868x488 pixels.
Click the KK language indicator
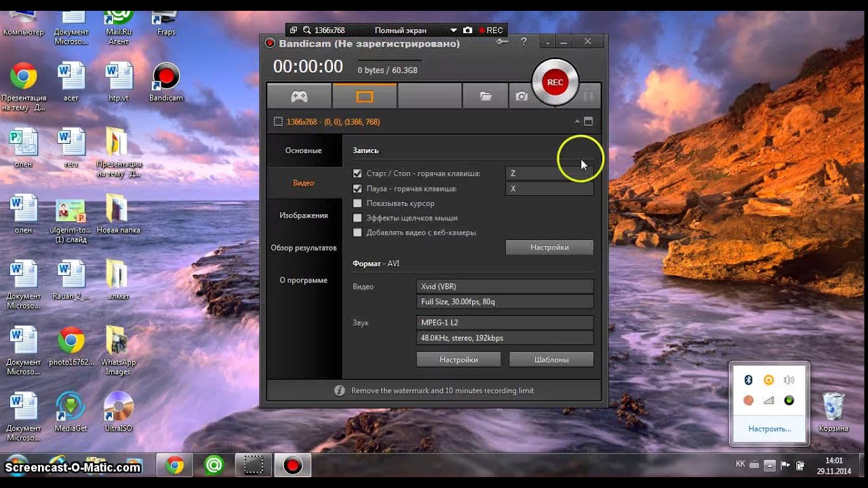click(740, 464)
